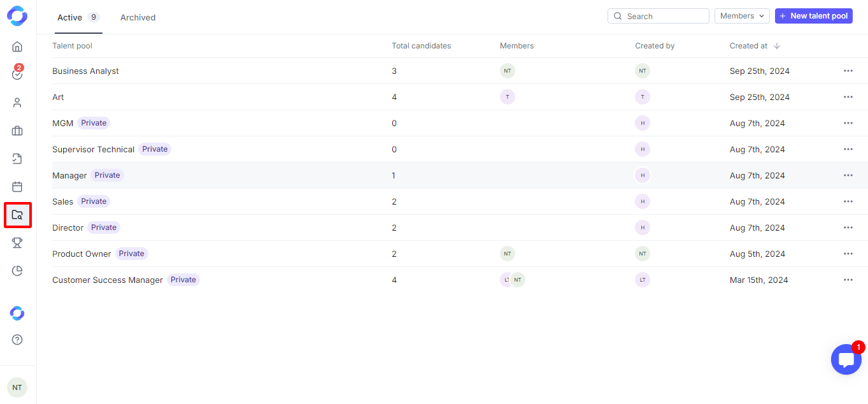
Task: Switch to the Archived tab
Action: tap(138, 17)
